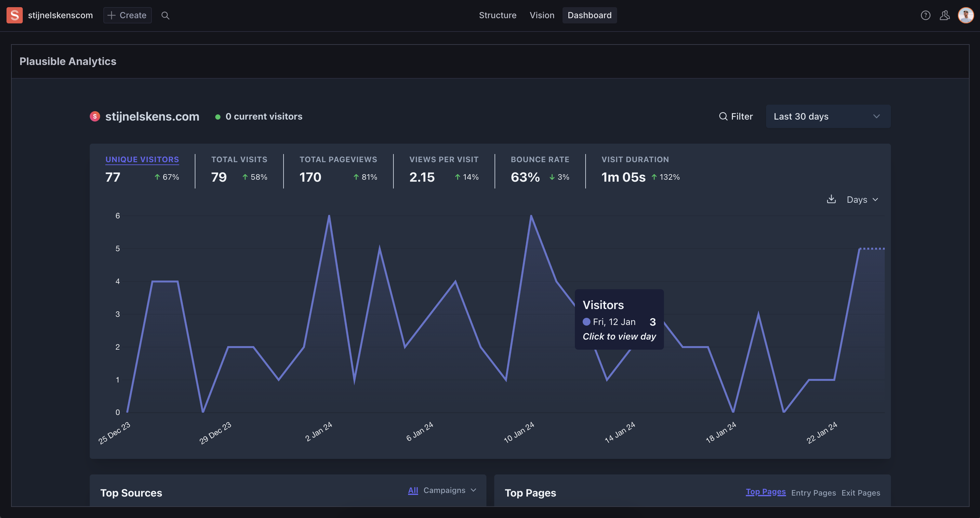The image size is (980, 518).
Task: Expand the Last 30 days dropdown
Action: (x=828, y=116)
